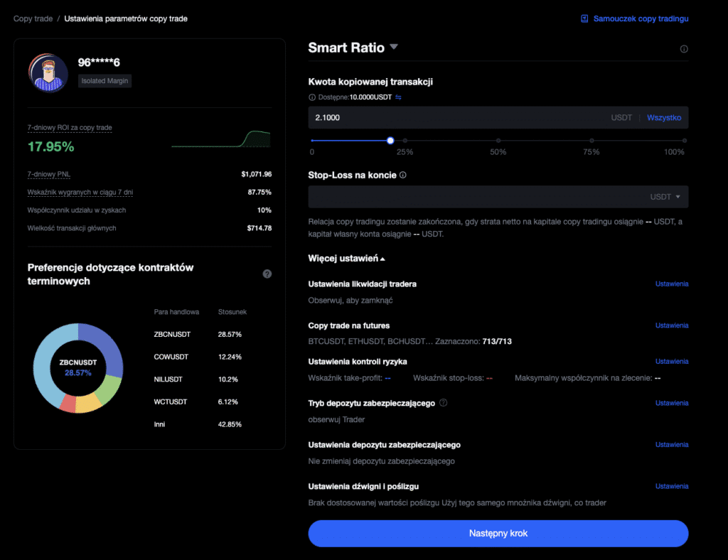Open Ustawienia for Ustawienia dźwigni i poślizgu
The height and width of the screenshot is (560, 728).
pos(671,487)
